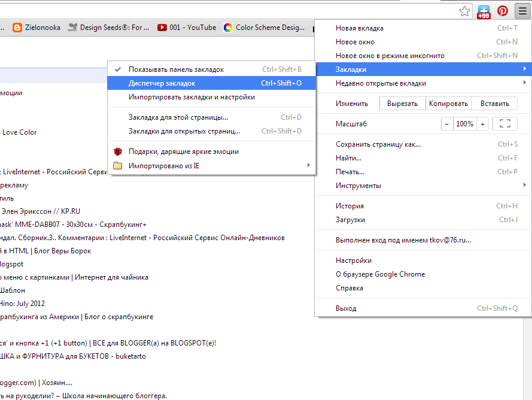Select 'Закладки для открытых страниц...'

(211, 131)
